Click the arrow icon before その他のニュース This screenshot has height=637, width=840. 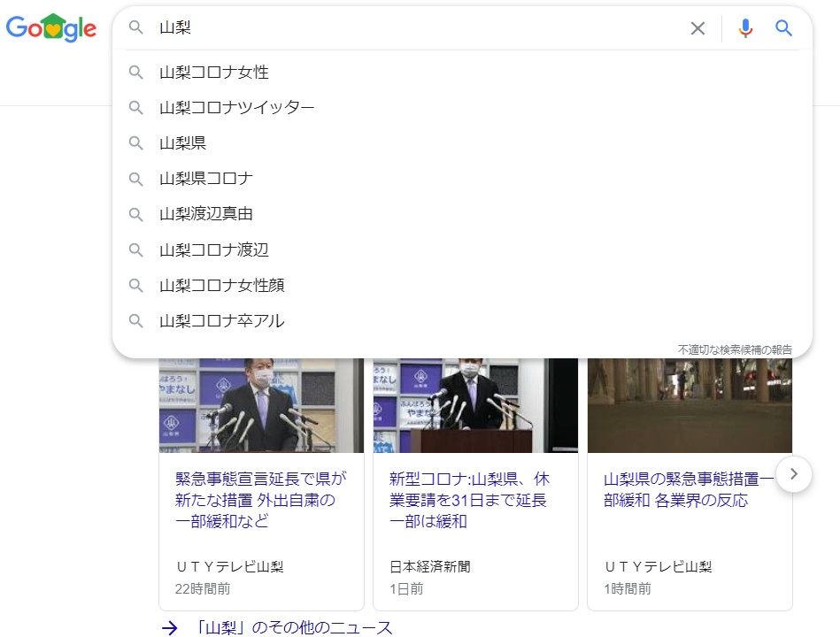coord(169,628)
